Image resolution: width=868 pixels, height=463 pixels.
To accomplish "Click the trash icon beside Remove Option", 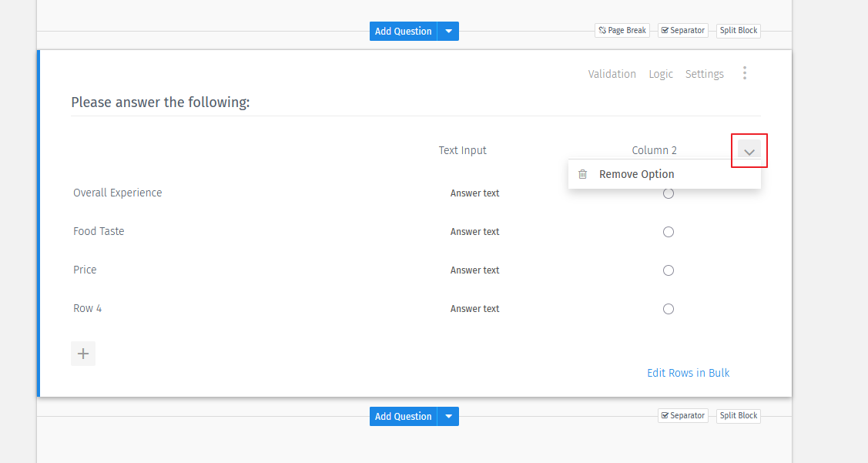I will [x=582, y=174].
